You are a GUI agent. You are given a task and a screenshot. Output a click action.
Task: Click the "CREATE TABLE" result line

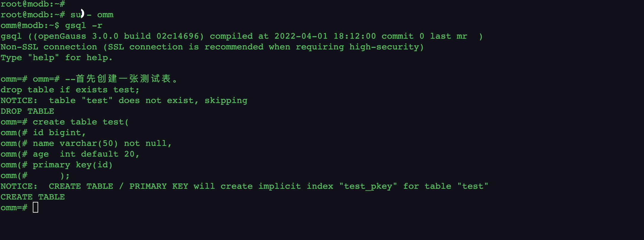[33, 197]
